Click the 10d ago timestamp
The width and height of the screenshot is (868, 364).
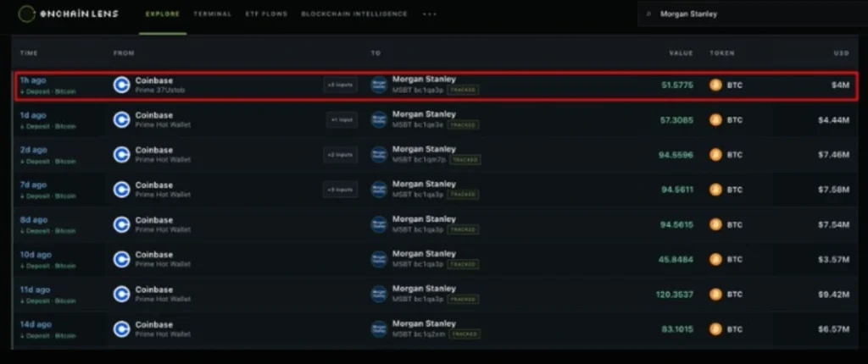pos(36,255)
